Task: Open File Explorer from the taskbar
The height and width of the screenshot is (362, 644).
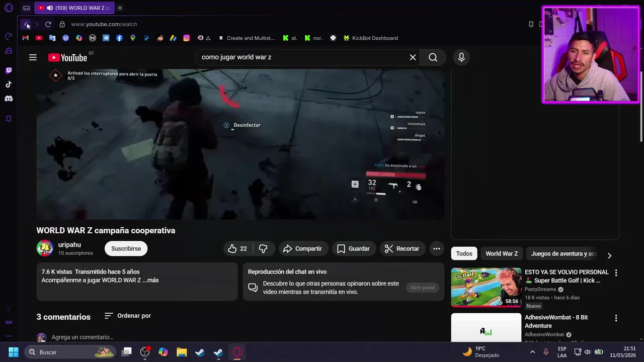Action: [x=182, y=352]
